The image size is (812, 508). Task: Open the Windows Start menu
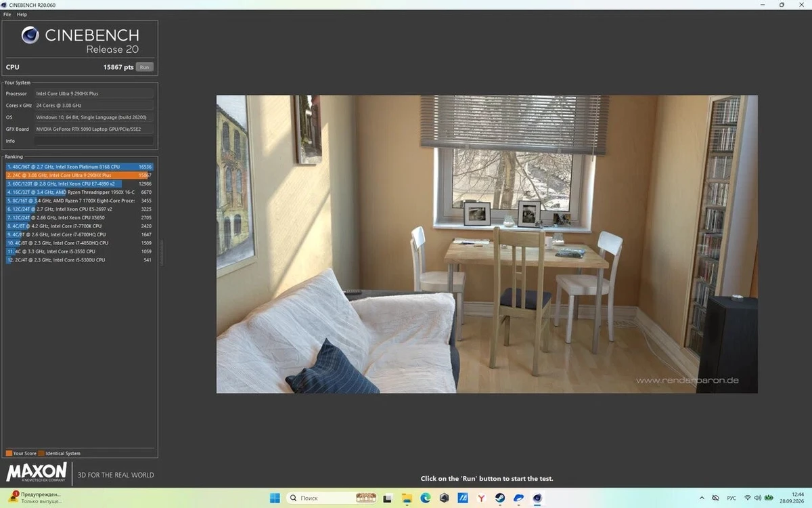[275, 498]
